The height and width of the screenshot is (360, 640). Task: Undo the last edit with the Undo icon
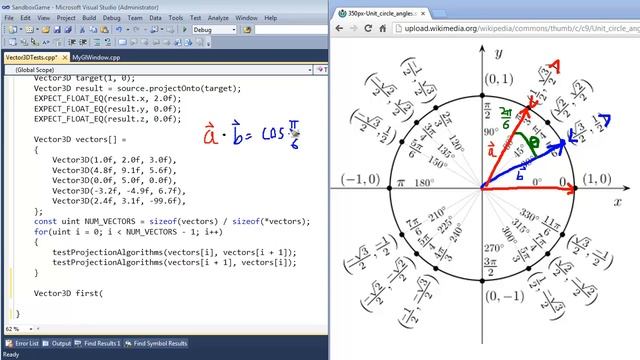click(x=119, y=30)
